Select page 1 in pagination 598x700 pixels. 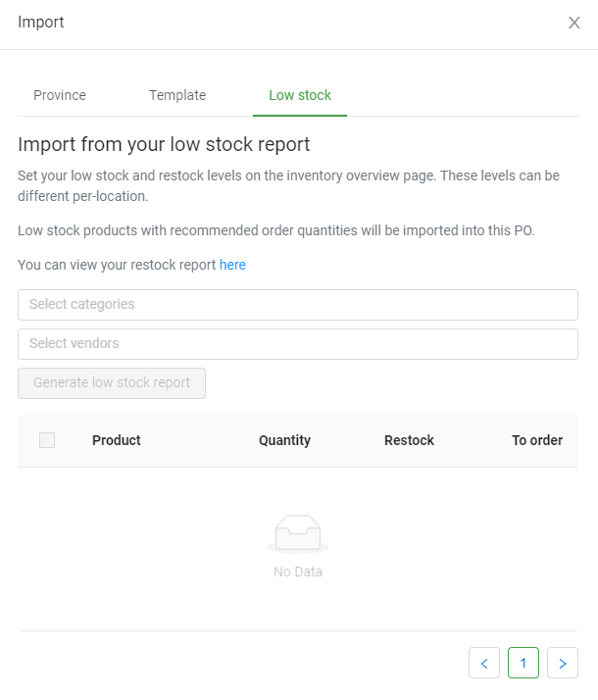(523, 663)
